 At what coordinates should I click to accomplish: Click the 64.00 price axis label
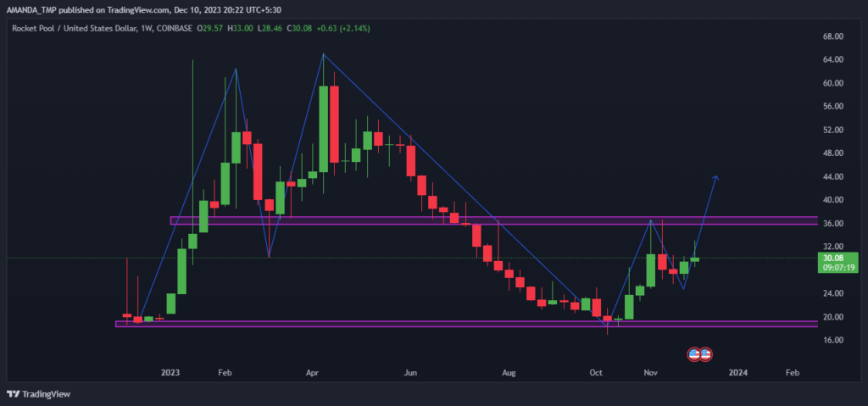(833, 60)
